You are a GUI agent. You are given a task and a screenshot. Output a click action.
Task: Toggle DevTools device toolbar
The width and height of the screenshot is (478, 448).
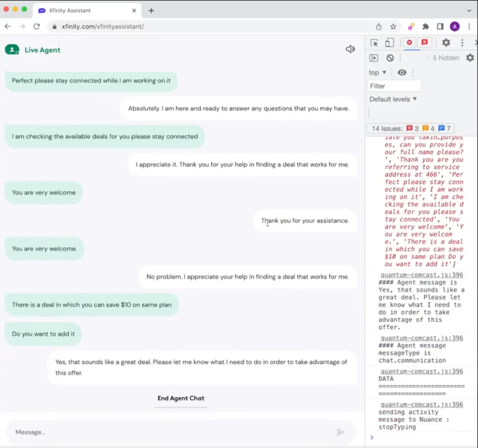(x=389, y=43)
